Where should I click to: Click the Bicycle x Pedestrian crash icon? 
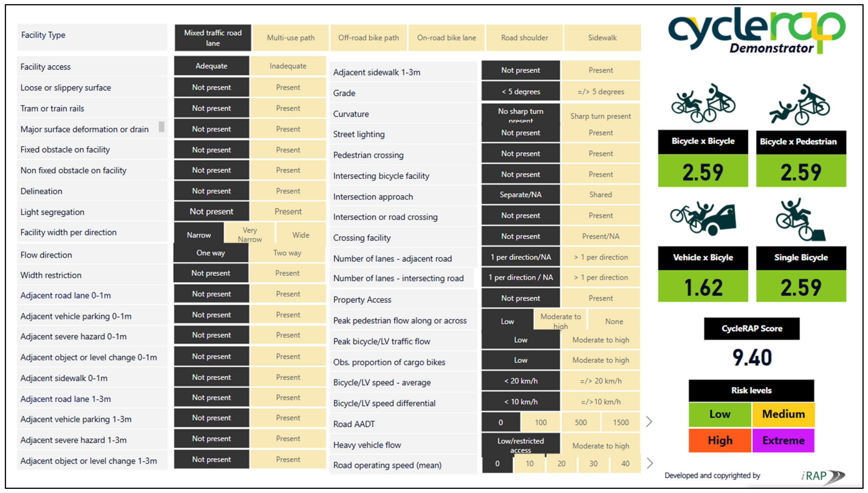coord(800,105)
